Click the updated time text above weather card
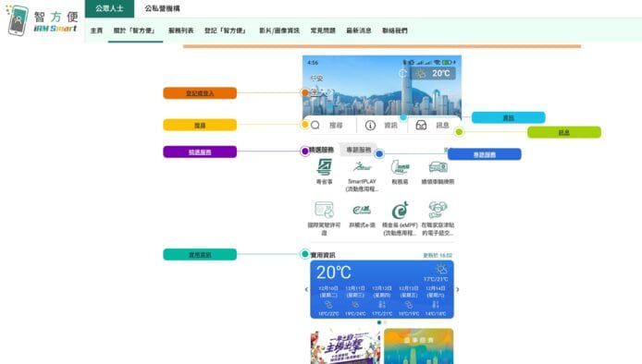Viewport: 642px width, 364px height. [x=438, y=255]
